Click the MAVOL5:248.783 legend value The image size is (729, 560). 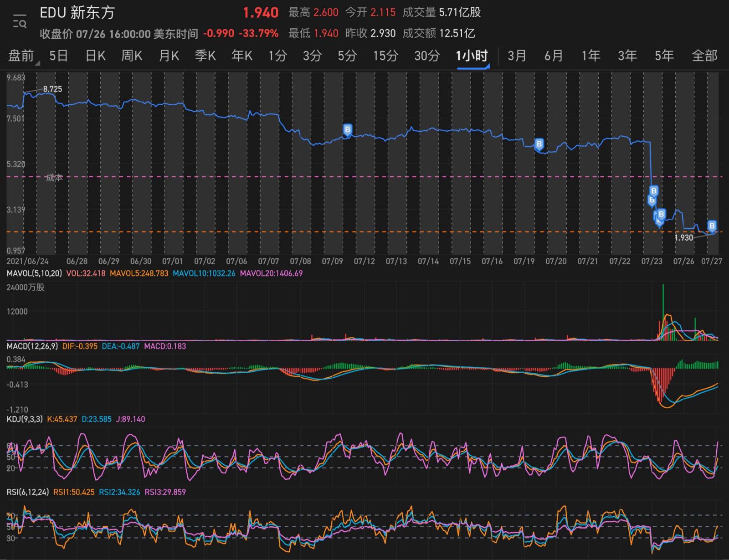139,273
